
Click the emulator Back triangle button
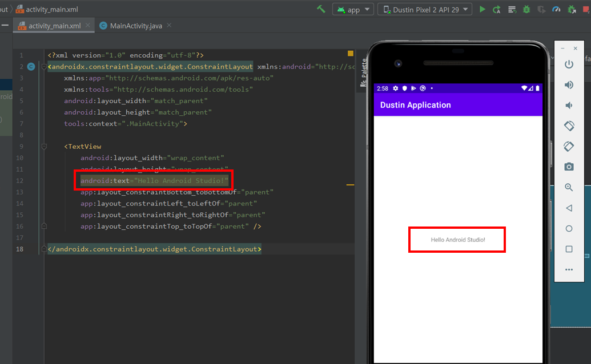point(569,208)
